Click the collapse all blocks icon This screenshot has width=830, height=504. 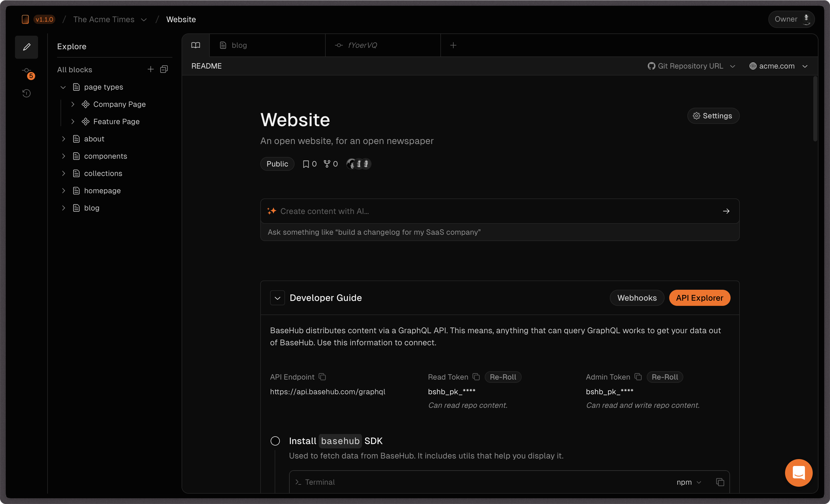pyautogui.click(x=164, y=69)
